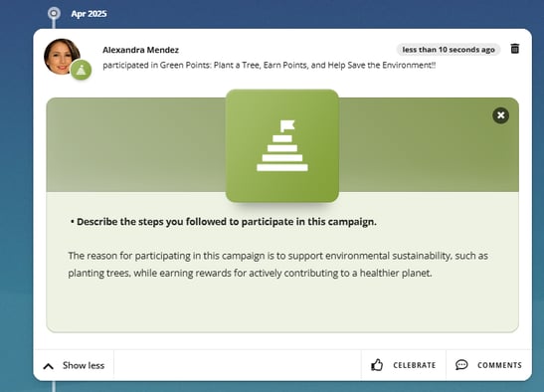Click the upward chevron beside Show less

point(48,366)
